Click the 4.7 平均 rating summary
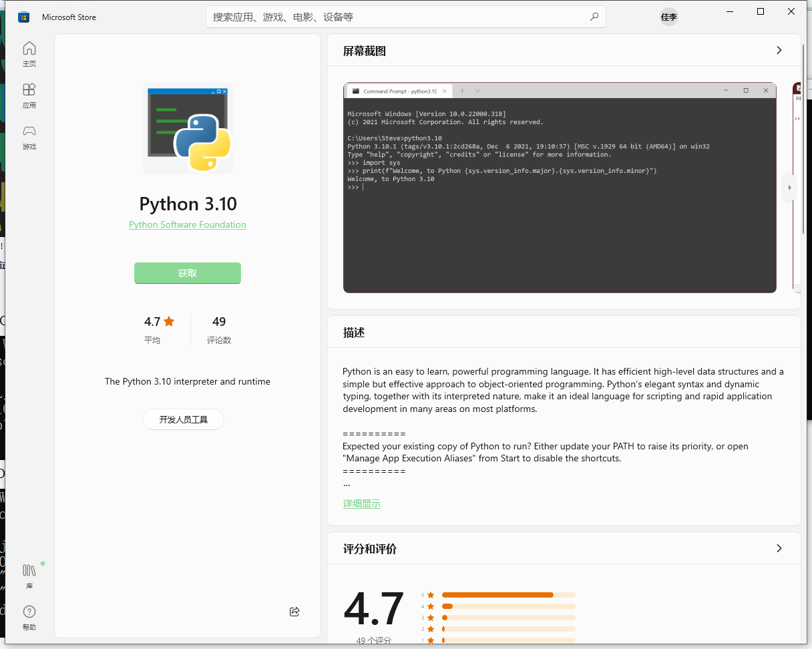 pos(159,330)
